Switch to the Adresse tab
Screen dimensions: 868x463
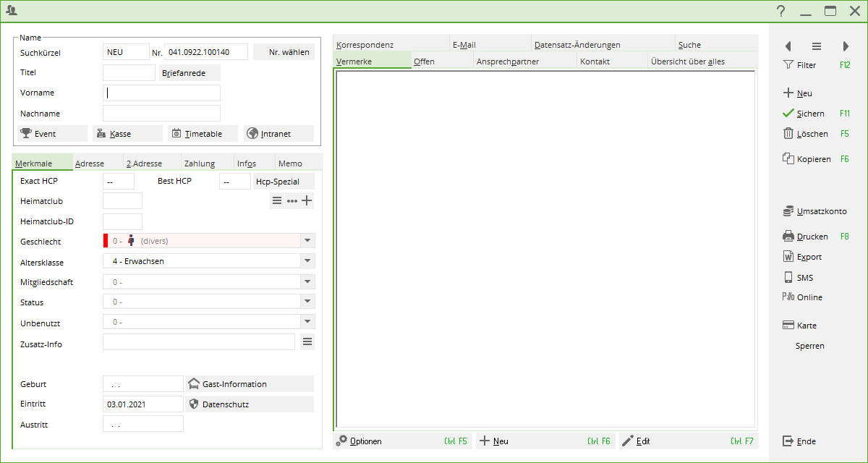pos(90,163)
